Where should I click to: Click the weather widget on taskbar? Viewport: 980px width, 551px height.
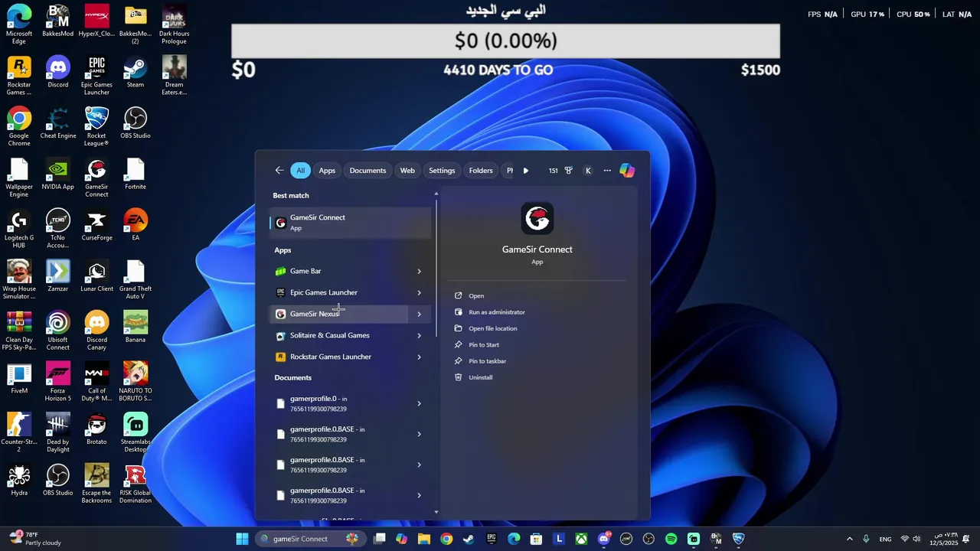point(35,539)
